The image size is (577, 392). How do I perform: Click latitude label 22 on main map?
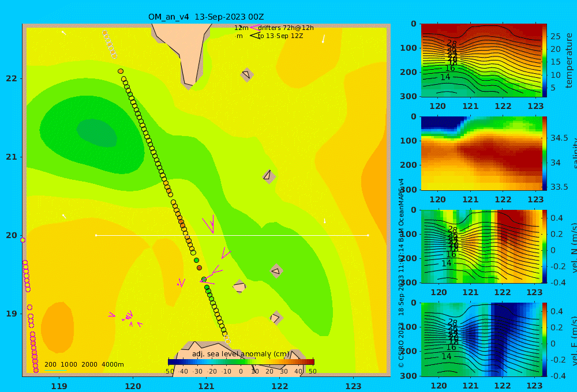[12, 78]
